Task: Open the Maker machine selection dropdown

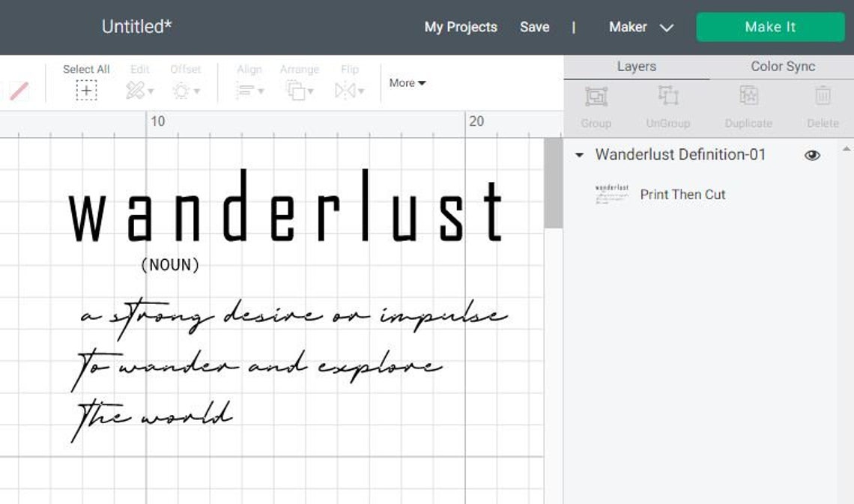Action: click(x=640, y=27)
